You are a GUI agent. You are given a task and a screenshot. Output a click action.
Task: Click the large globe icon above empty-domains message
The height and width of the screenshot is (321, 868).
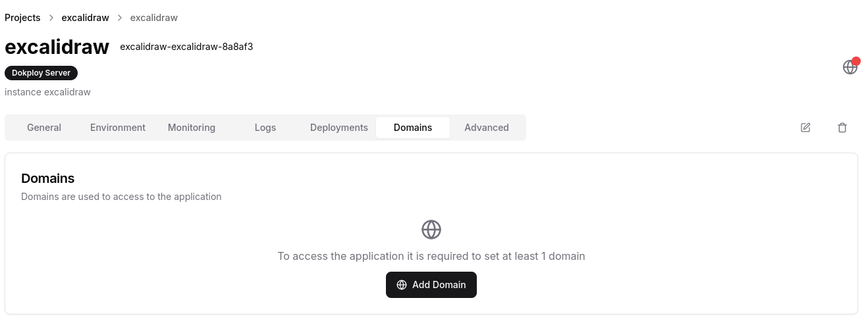point(431,230)
